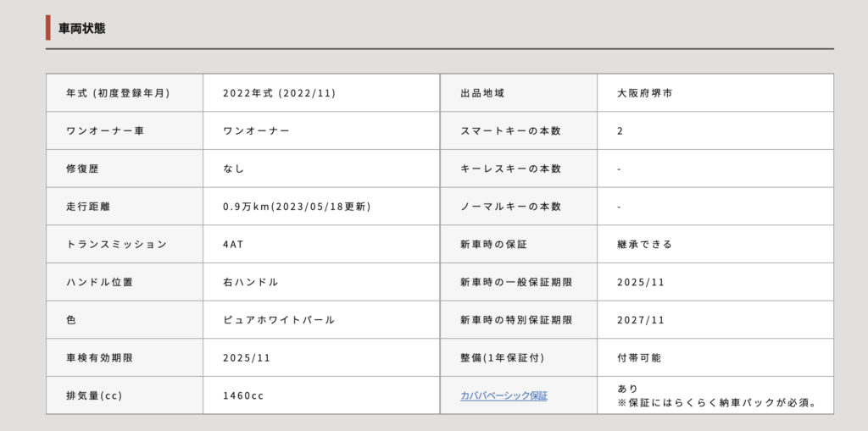Open the カババベーシック保証 link
This screenshot has width=868, height=431.
[504, 395]
